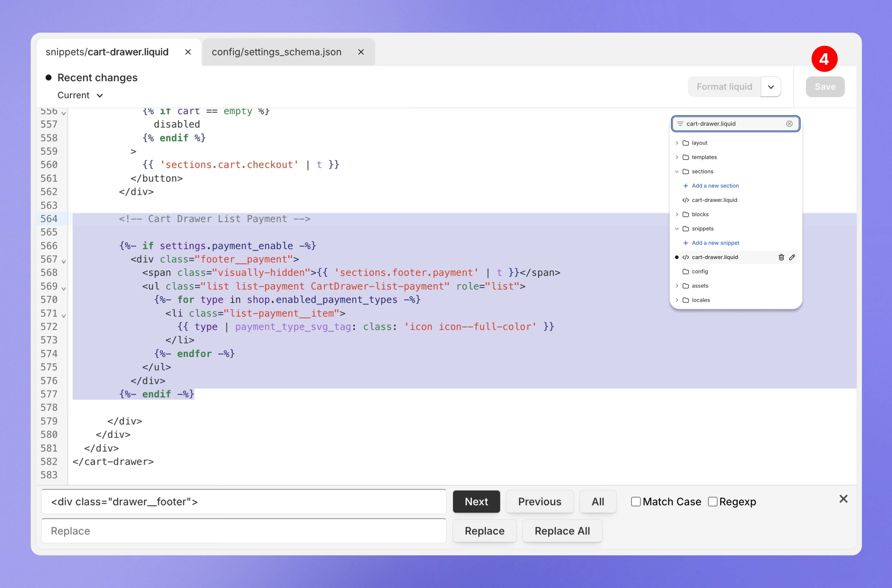Click into the Replace input field
The width and height of the screenshot is (892, 588).
coord(243,531)
